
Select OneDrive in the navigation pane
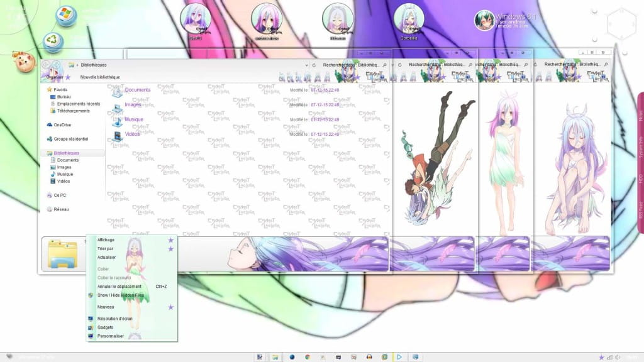coord(62,125)
